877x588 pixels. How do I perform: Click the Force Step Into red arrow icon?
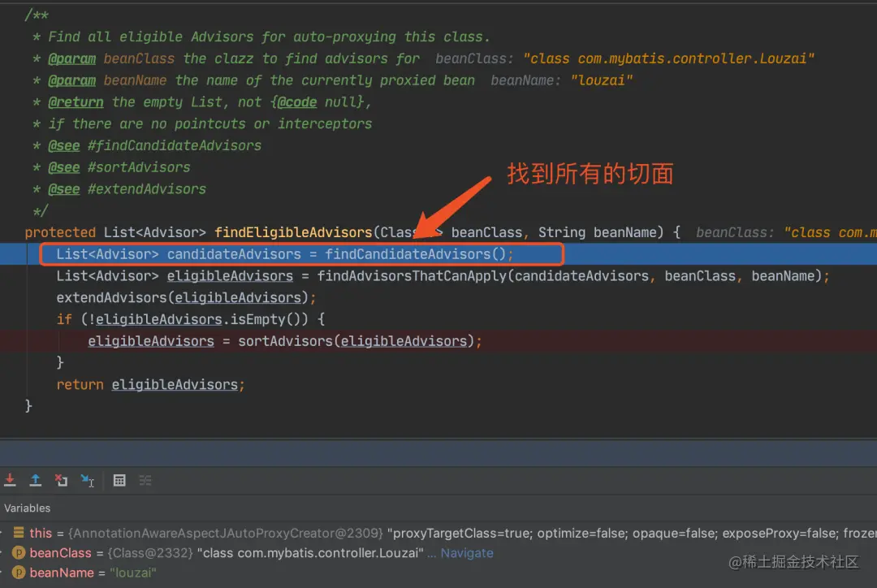point(10,480)
